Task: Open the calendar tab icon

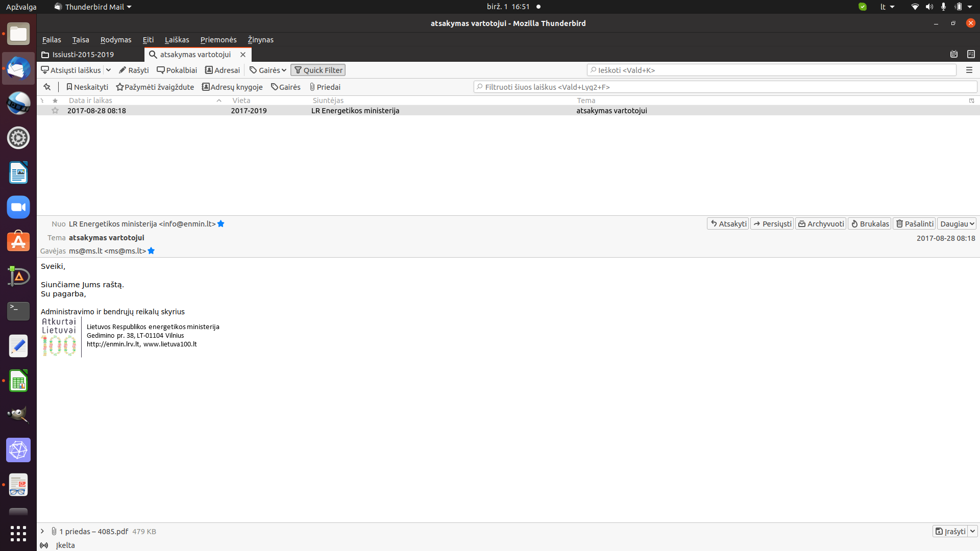Action: [954, 54]
